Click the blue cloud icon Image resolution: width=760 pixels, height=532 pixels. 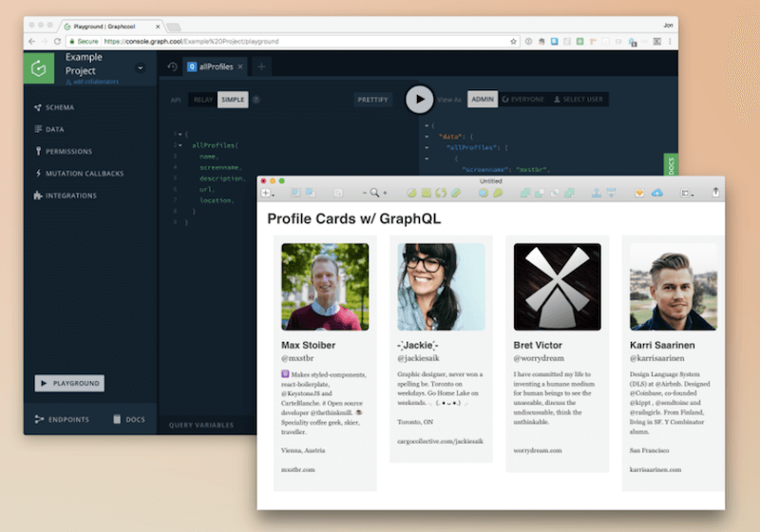click(656, 193)
